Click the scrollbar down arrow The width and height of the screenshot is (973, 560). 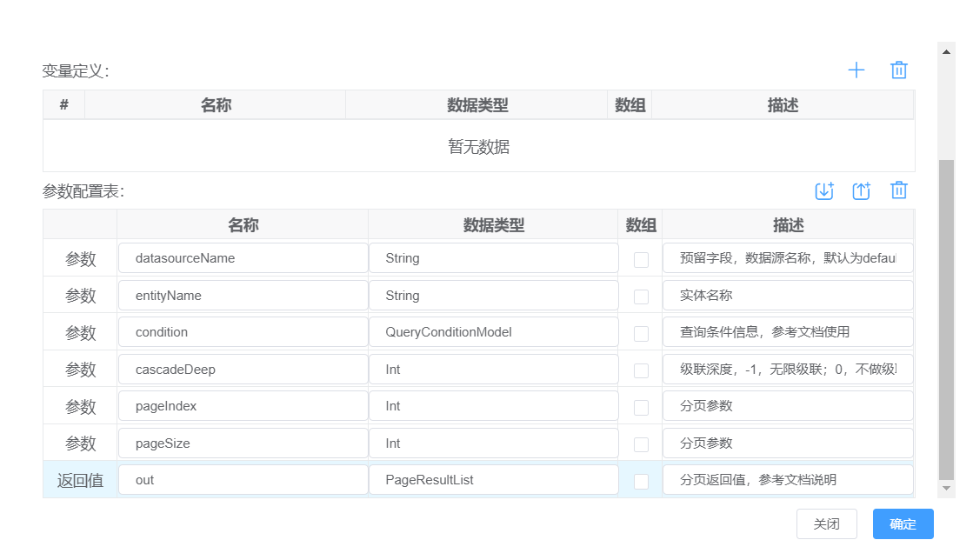pyautogui.click(x=947, y=489)
